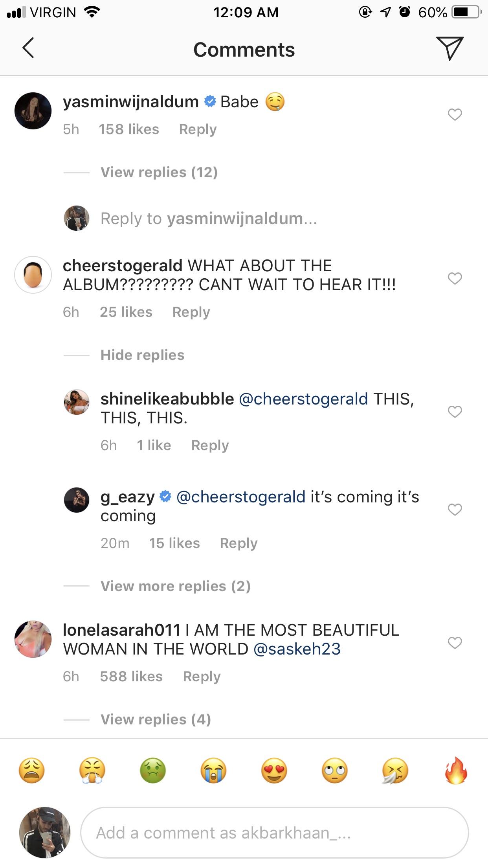Tap the back arrow icon
The image size is (488, 868).
coord(28,48)
